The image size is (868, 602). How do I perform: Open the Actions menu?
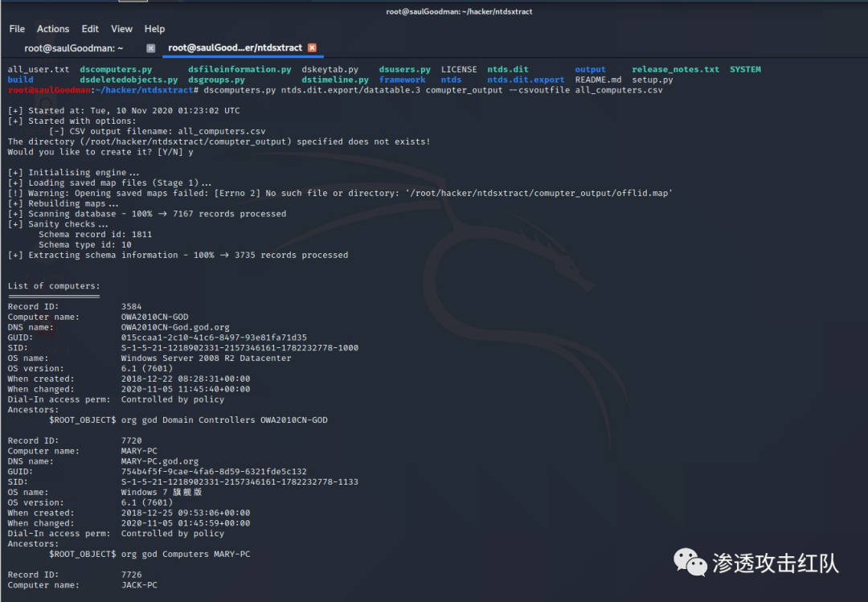53,28
